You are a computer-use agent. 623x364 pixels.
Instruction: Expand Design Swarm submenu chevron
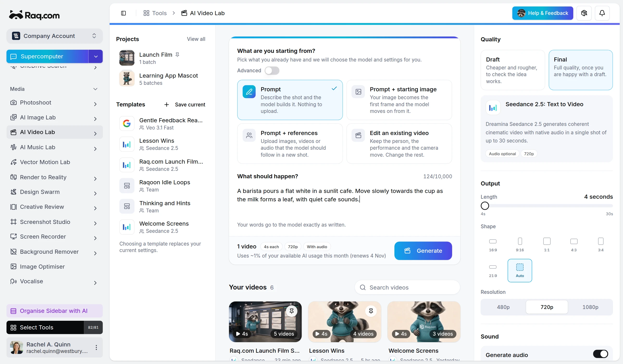click(x=95, y=193)
